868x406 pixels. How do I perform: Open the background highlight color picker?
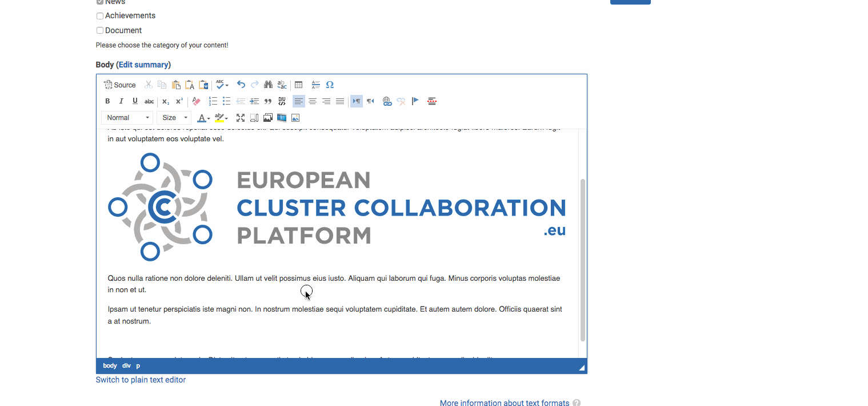point(222,118)
